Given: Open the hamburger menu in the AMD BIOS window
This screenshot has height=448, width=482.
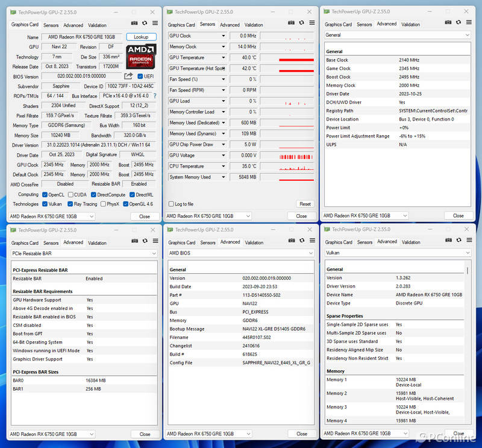Looking at the screenshot, I should [x=311, y=241].
